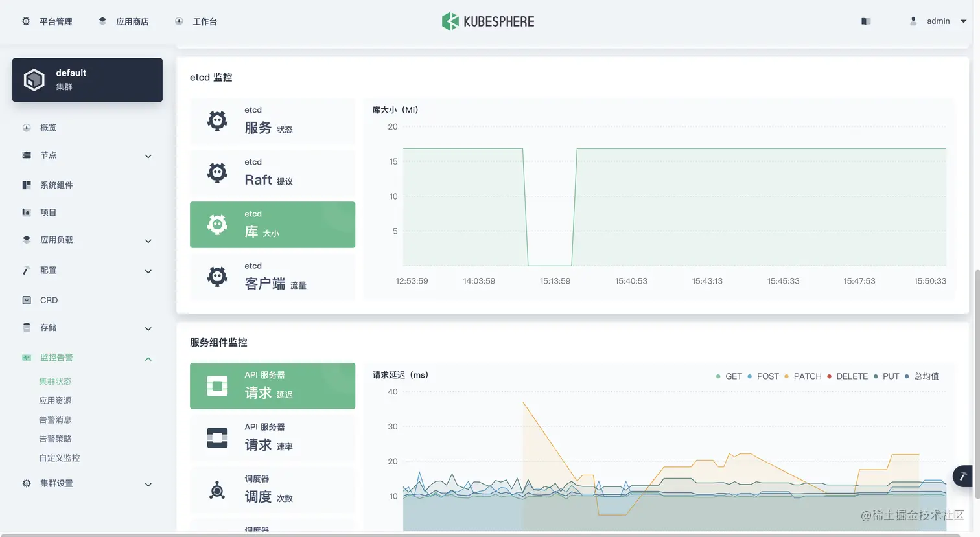Open the 应用商店 menu item
The width and height of the screenshot is (980, 537).
click(132, 21)
